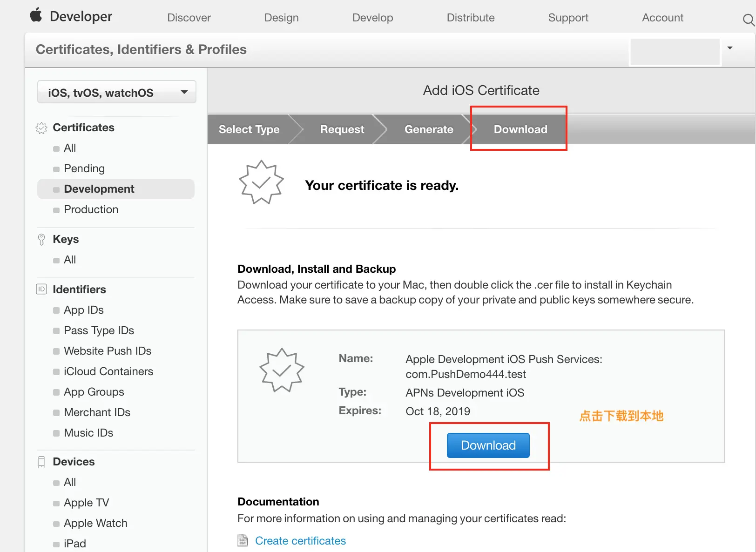Click the Keys section key icon
Image resolution: width=756 pixels, height=552 pixels.
pyautogui.click(x=41, y=239)
